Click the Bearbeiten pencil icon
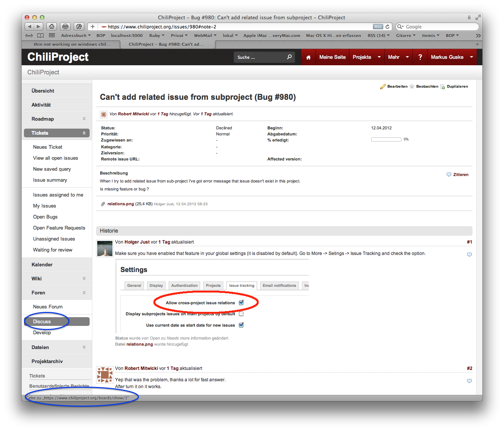This screenshot has height=431, width=504. (x=383, y=87)
